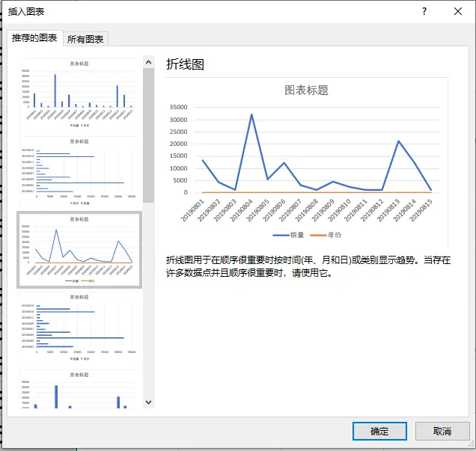The height and width of the screenshot is (451, 476).
Task: Close the 插入图表 dialog
Action: click(x=458, y=11)
